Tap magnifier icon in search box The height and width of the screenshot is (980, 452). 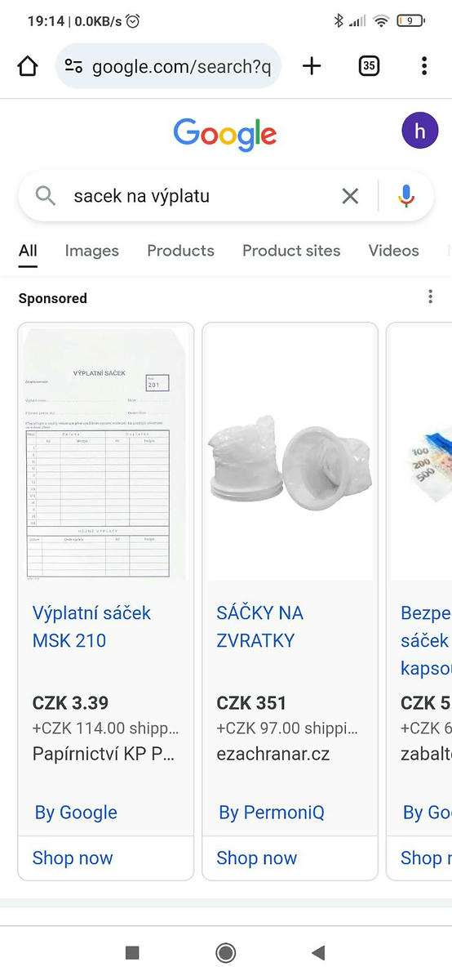pyautogui.click(x=46, y=196)
